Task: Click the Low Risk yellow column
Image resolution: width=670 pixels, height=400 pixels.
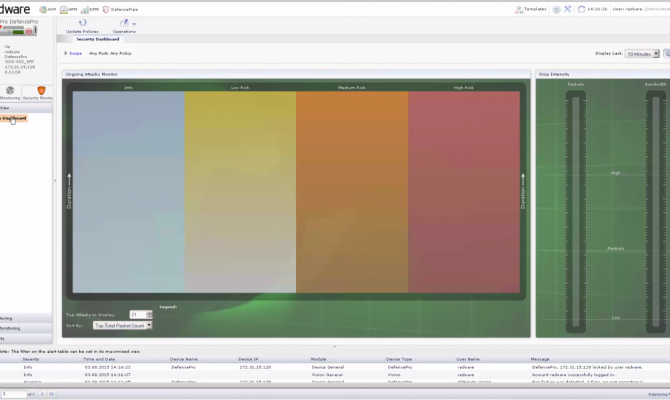Action: (x=240, y=192)
